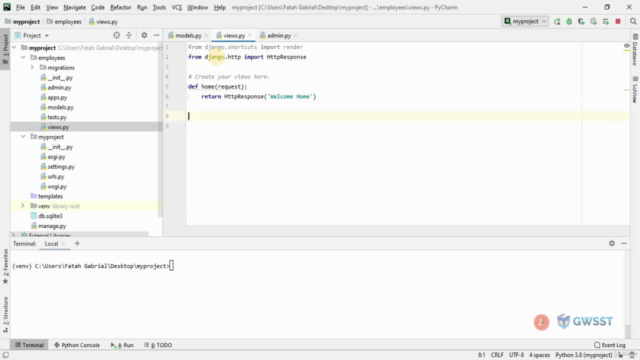The width and height of the screenshot is (640, 360).
Task: Click the Debug bug icon
Action: pyautogui.click(x=569, y=22)
